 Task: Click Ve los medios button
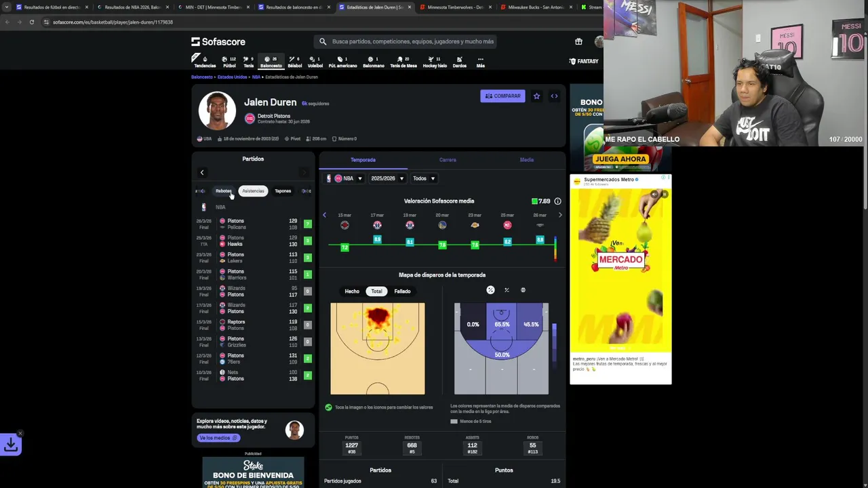click(218, 438)
